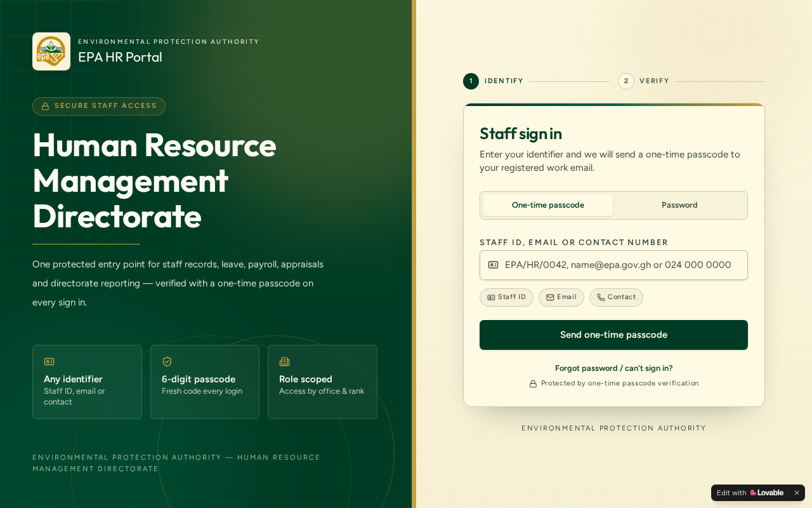The image size is (812, 508).
Task: Switch to the One-time passcode tab
Action: point(548,205)
